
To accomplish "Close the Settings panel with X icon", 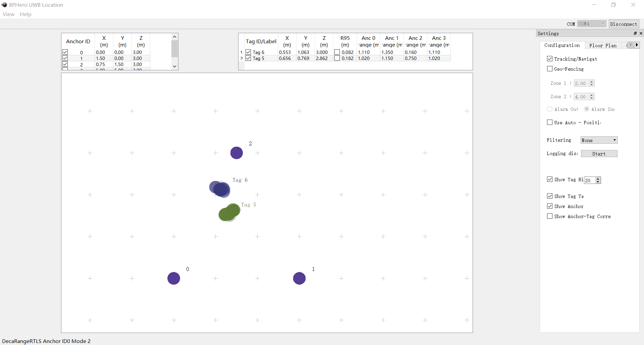I will [x=641, y=33].
